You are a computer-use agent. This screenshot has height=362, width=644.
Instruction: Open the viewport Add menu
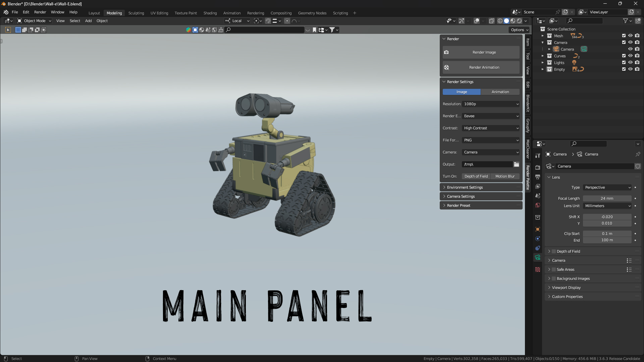pos(88,21)
